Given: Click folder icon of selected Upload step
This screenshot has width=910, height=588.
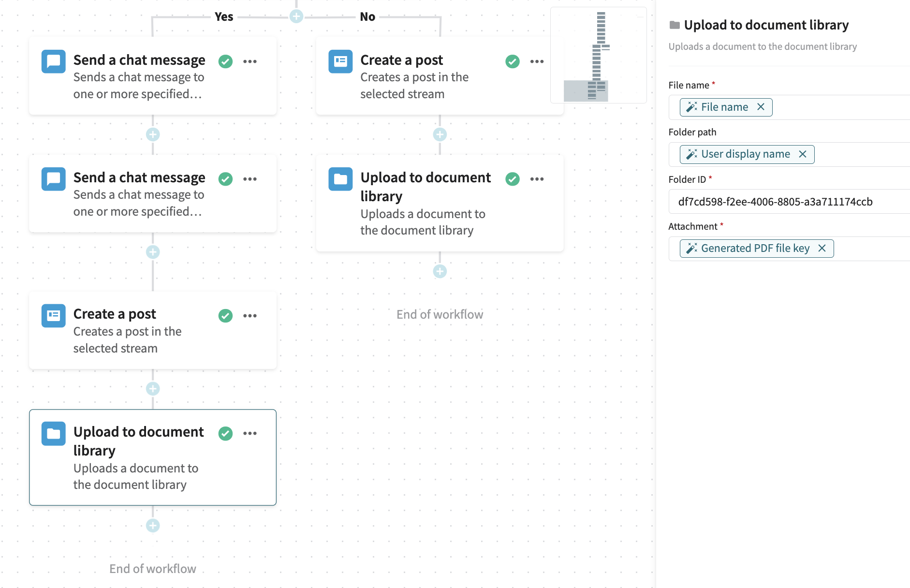Looking at the screenshot, I should click(x=53, y=433).
